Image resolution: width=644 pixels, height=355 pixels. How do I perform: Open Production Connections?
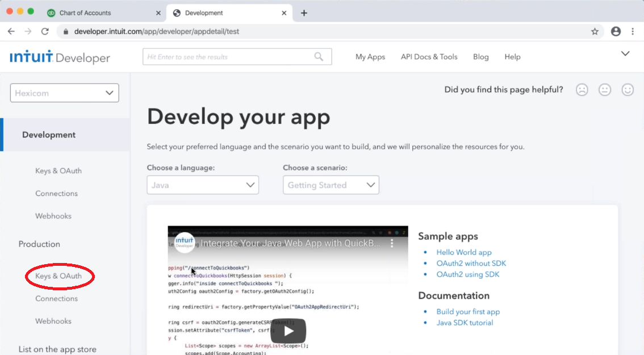pyautogui.click(x=56, y=298)
